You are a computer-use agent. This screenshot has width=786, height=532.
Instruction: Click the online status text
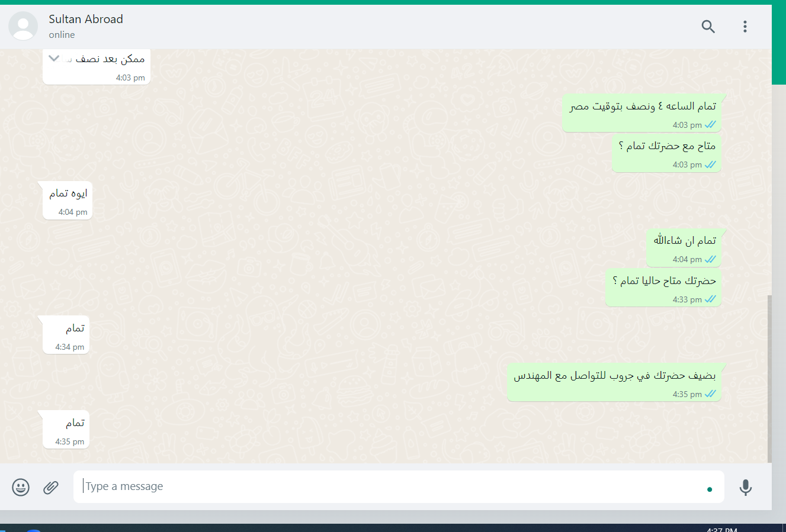point(62,34)
